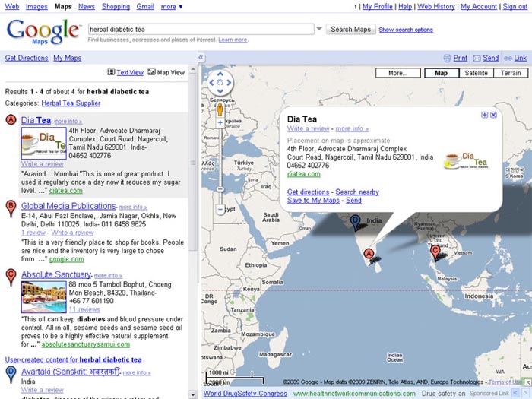Click blue marker D on India map
This screenshot has height=399, width=532.
point(355,223)
